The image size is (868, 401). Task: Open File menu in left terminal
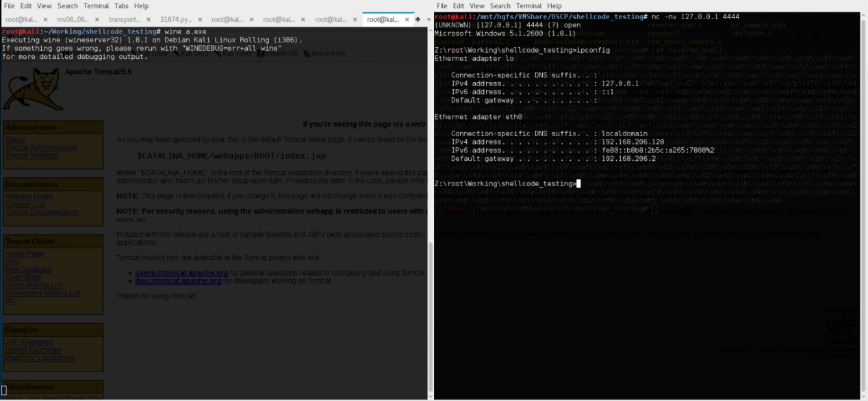(10, 5)
